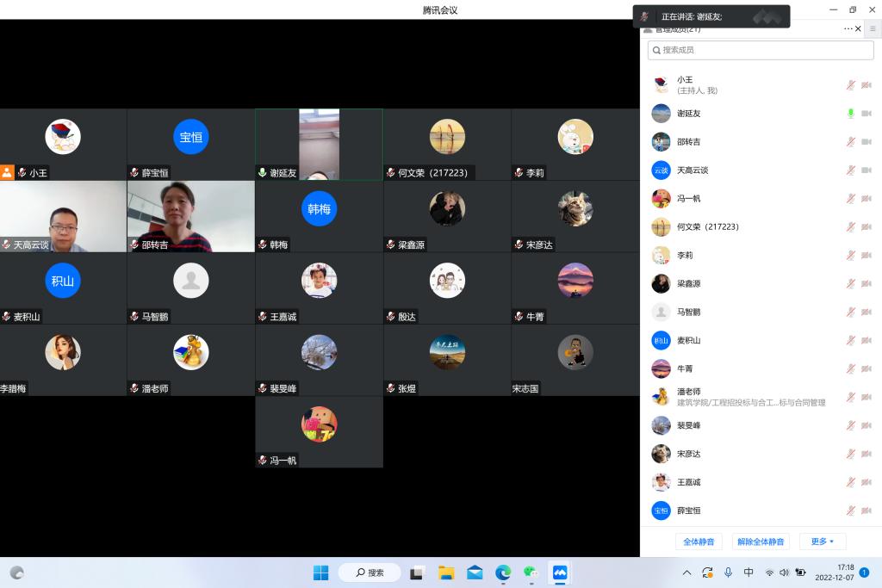
Task: Toggle 梁鑫源's camera in the member list
Action: (x=866, y=284)
